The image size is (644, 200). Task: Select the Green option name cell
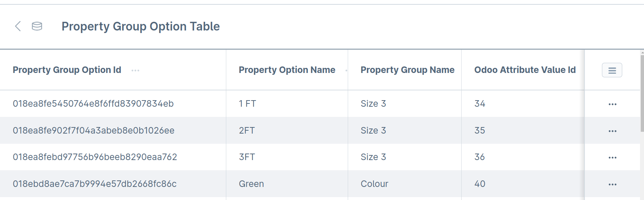(x=251, y=184)
